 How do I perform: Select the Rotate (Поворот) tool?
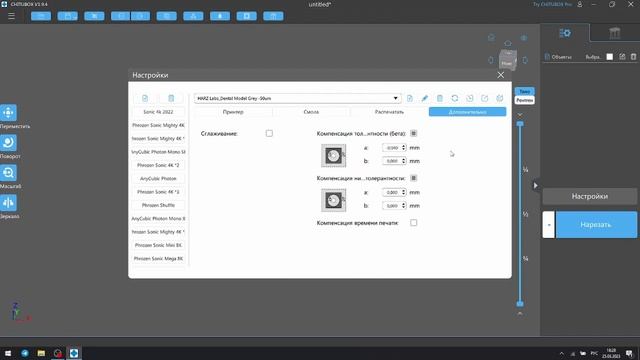point(9,142)
